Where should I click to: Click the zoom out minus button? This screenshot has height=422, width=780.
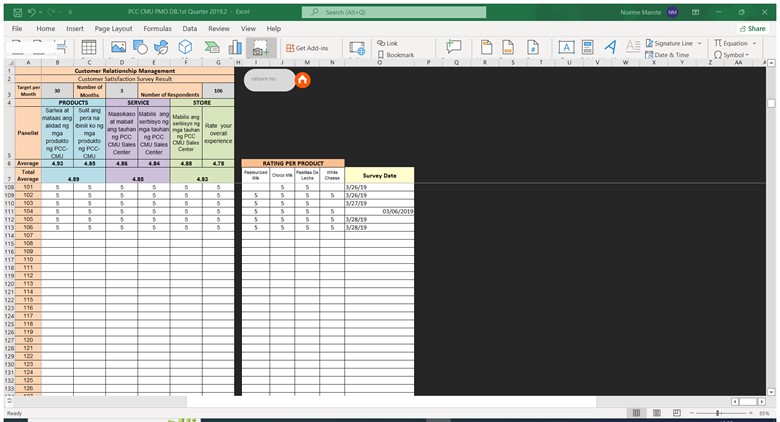click(691, 413)
